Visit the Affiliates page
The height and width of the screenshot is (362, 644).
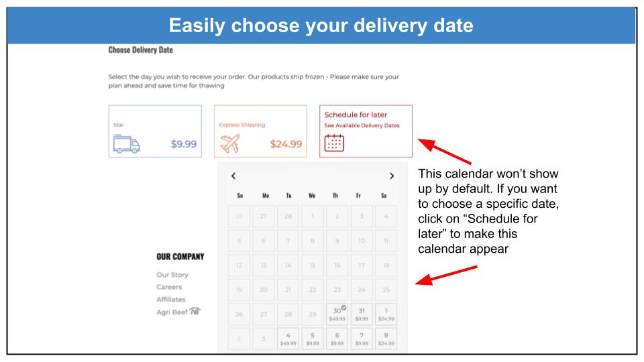pos(171,299)
